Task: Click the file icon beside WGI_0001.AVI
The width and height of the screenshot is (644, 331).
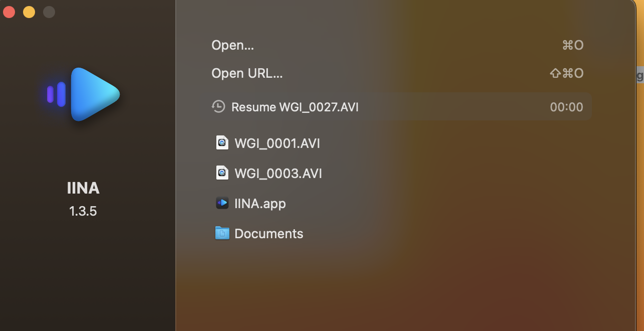Action: pos(222,143)
